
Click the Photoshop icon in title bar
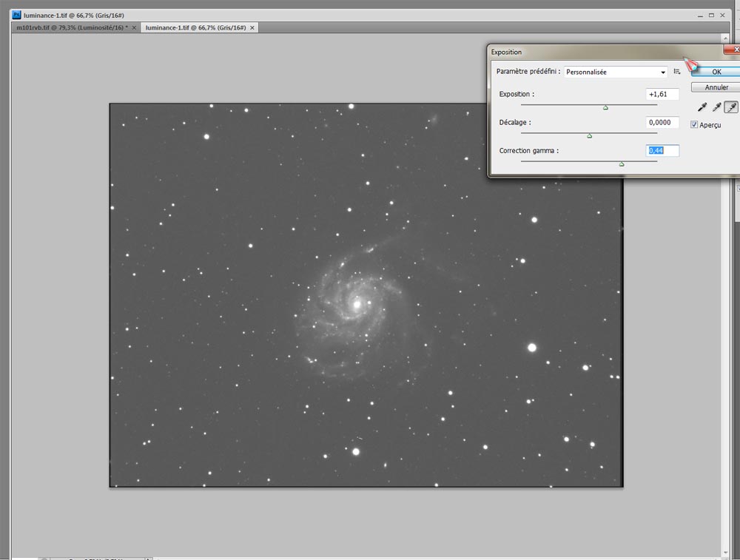pos(17,15)
